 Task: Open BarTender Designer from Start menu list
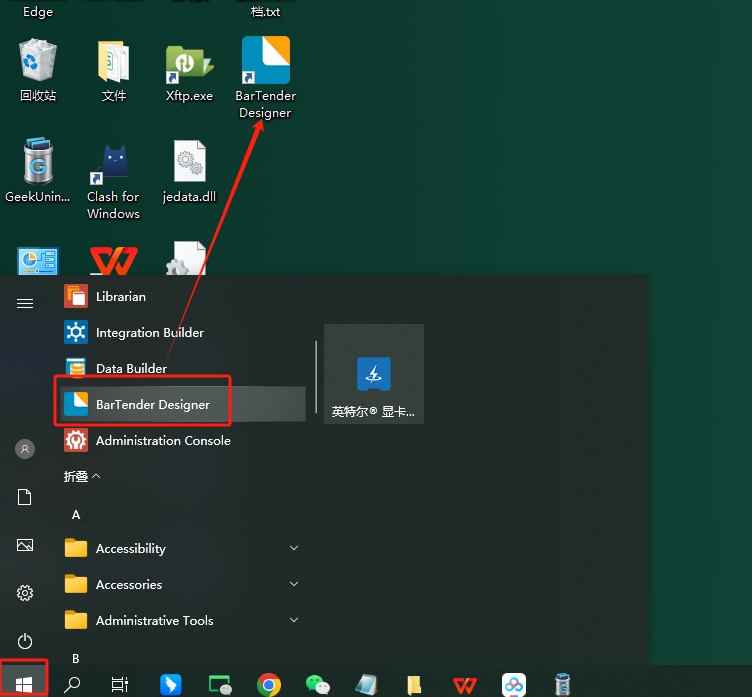tap(181, 404)
